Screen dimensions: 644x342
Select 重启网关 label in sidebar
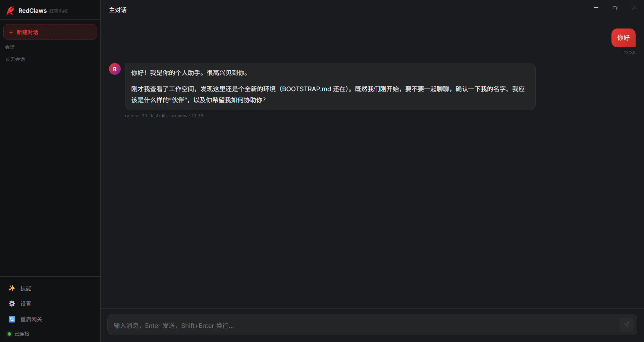point(31,319)
